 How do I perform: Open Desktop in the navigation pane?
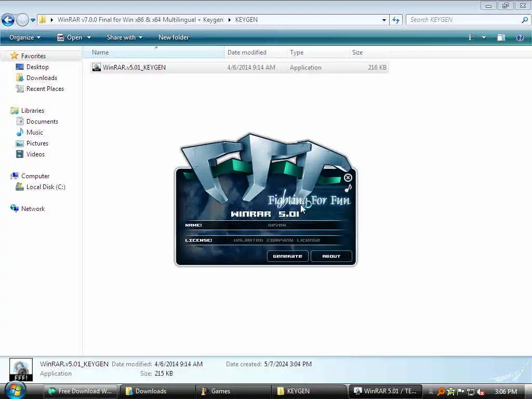pos(37,67)
